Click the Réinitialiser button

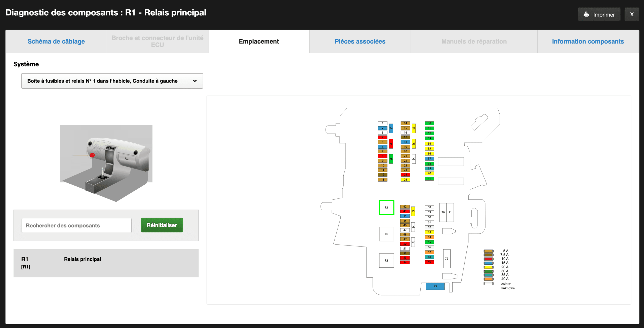162,225
